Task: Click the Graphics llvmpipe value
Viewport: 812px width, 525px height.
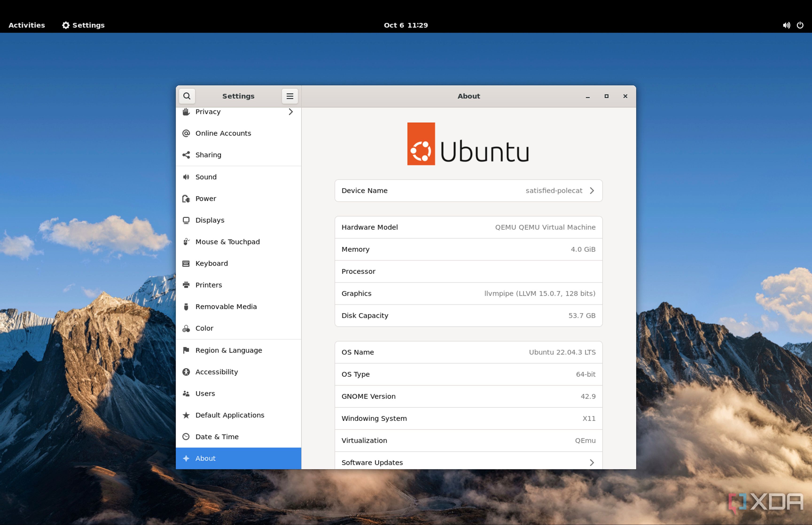Action: (540, 294)
